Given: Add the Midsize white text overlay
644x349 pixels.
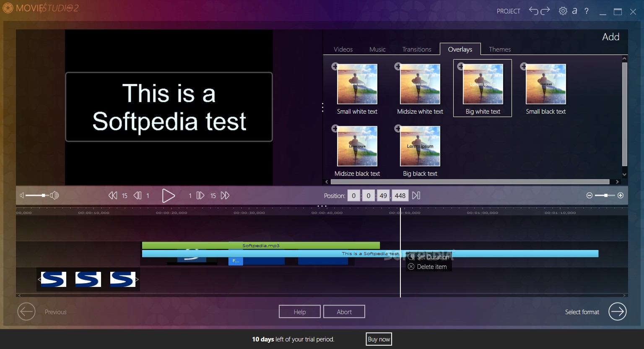Looking at the screenshot, I should tap(398, 66).
